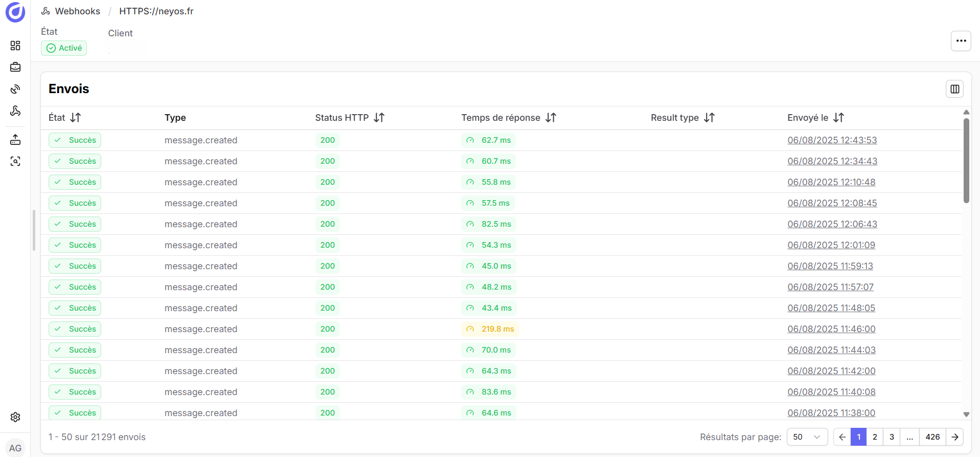This screenshot has width=980, height=457.
Task: Sort by Envoyé le column
Action: coord(838,118)
